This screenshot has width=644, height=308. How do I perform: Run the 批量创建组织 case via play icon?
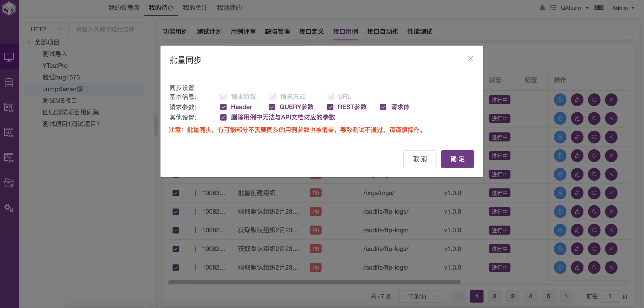560,193
